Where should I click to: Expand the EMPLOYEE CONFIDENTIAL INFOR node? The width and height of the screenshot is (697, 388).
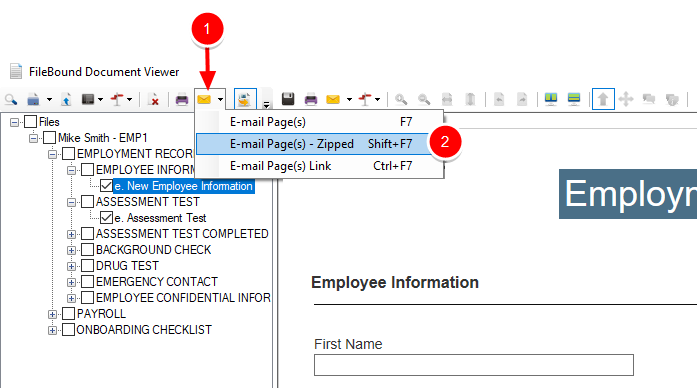(x=71, y=298)
